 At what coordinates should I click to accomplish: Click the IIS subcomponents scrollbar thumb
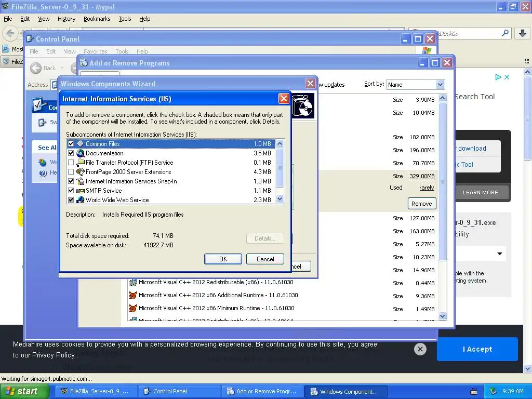(x=280, y=168)
